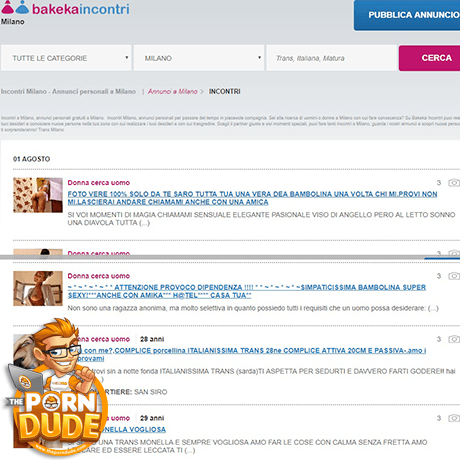460x460 pixels.
Task: Open thumbnail of FOTO VERE listing
Action: (38, 195)
